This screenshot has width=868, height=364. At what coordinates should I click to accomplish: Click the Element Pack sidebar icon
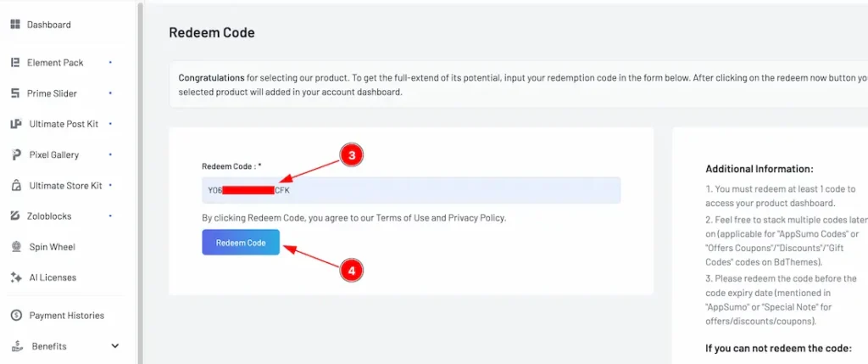[15, 63]
